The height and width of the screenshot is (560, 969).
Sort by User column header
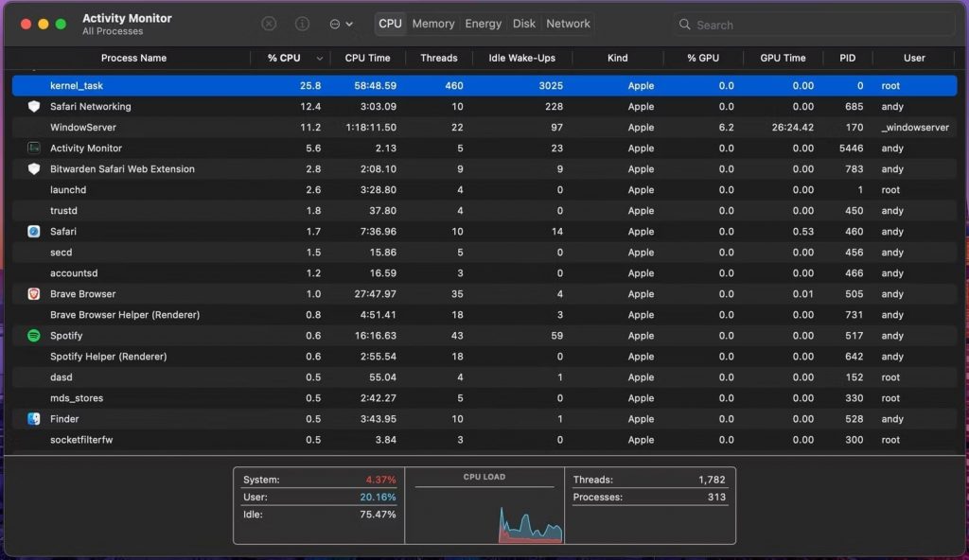point(914,58)
